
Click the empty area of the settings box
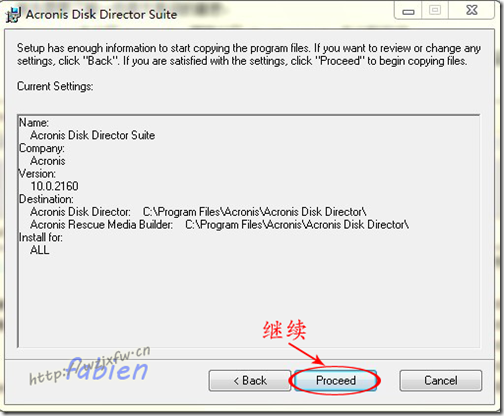(248, 300)
